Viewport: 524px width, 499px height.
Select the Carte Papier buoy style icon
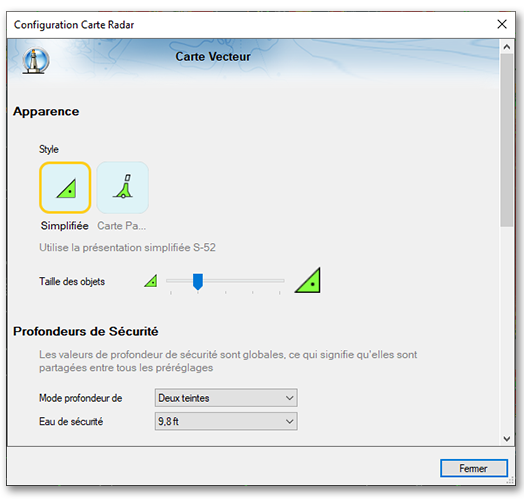(x=123, y=188)
